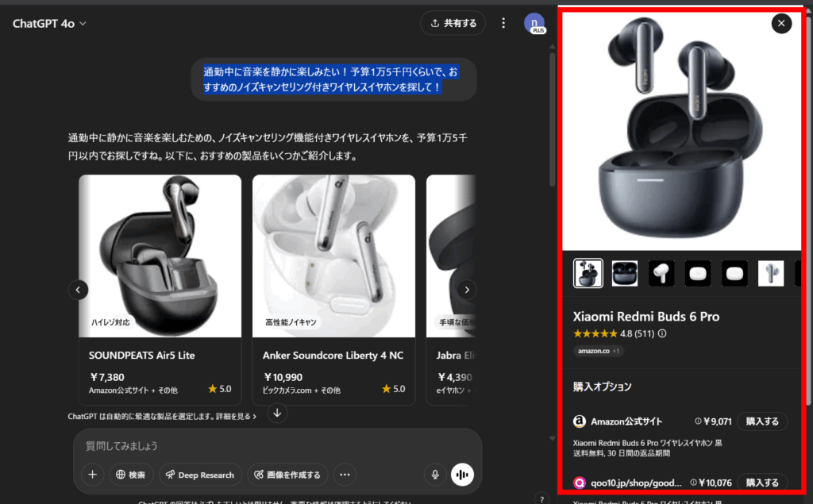Open the ChatGPT 4o model selector dropdown
Viewport: 813px width, 504px height.
point(49,23)
